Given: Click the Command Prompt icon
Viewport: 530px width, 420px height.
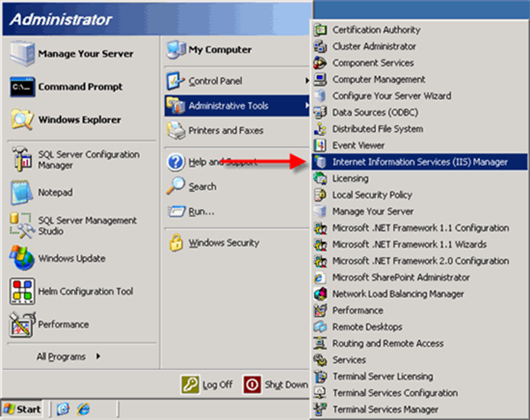Looking at the screenshot, I should click(22, 87).
